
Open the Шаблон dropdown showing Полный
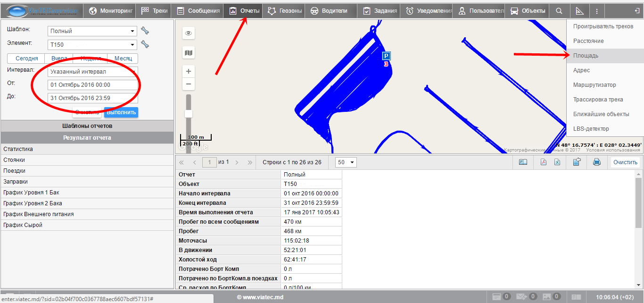pyautogui.click(x=92, y=31)
